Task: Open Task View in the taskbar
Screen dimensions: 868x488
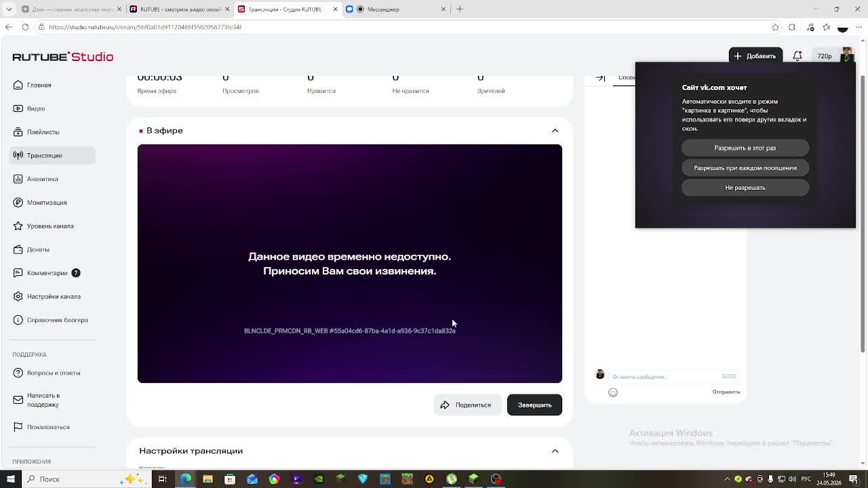Action: point(163,479)
